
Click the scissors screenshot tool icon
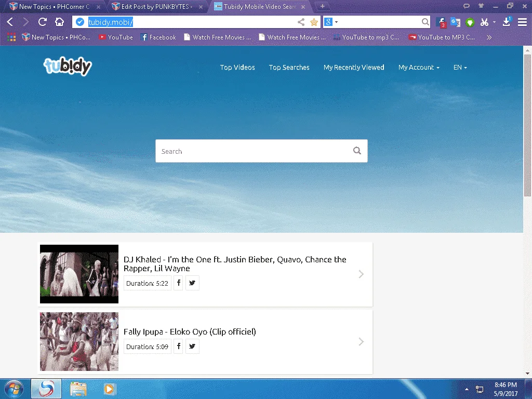point(484,22)
